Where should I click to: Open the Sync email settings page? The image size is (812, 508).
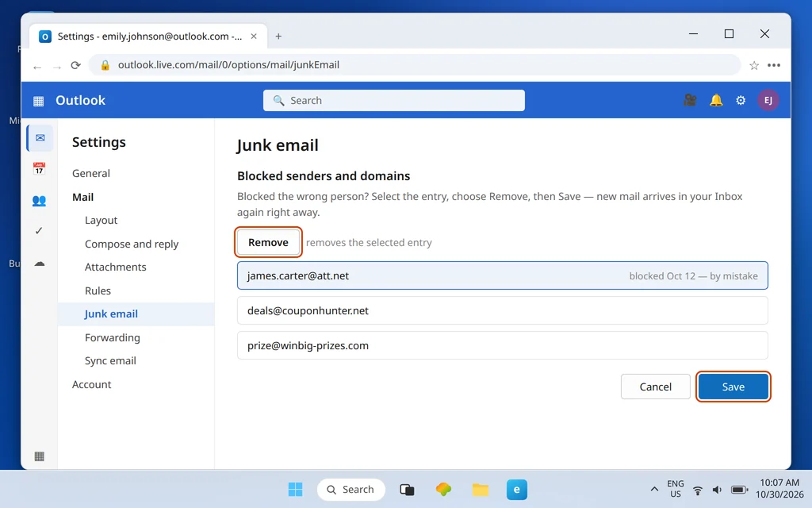click(110, 361)
